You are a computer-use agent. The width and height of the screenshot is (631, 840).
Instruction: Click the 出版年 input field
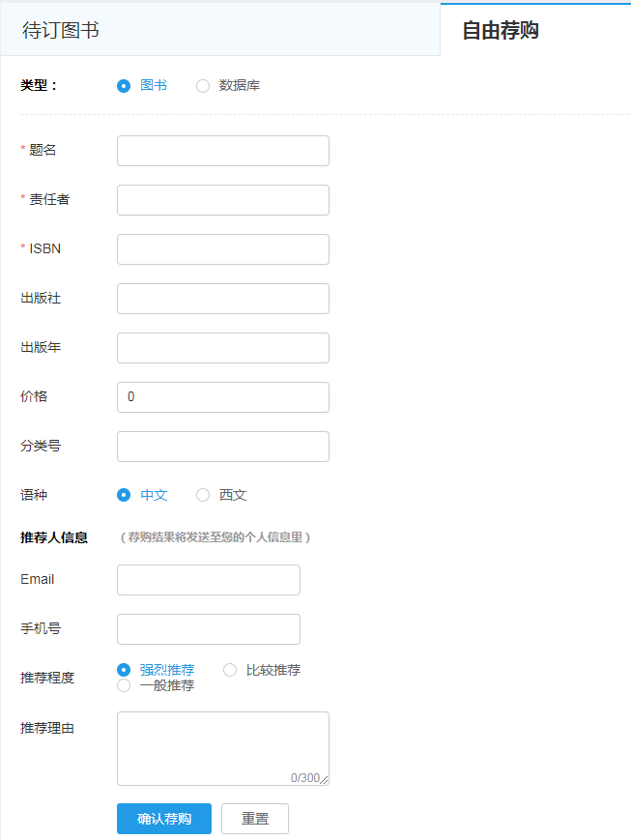[x=222, y=347]
